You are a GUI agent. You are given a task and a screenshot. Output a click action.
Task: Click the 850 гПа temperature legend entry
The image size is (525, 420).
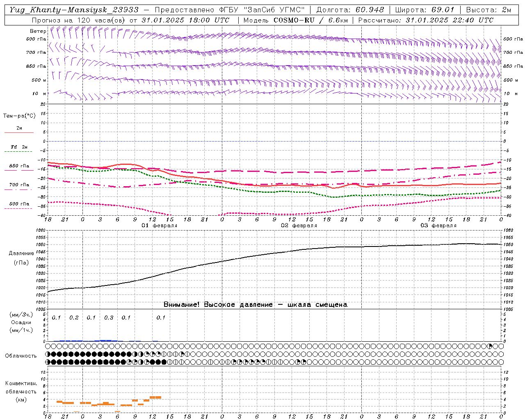19,166
